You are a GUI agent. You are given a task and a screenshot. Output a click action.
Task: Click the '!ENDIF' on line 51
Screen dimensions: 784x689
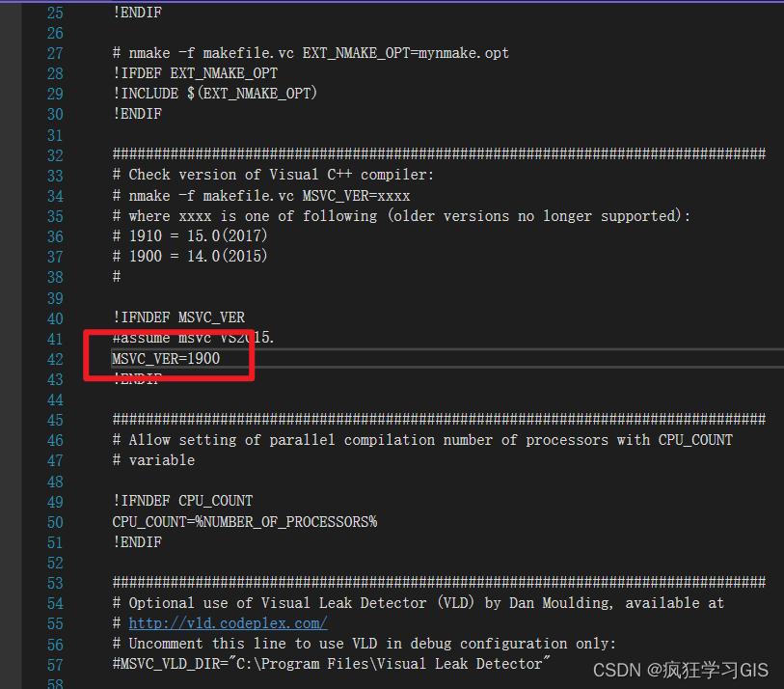coord(137,542)
